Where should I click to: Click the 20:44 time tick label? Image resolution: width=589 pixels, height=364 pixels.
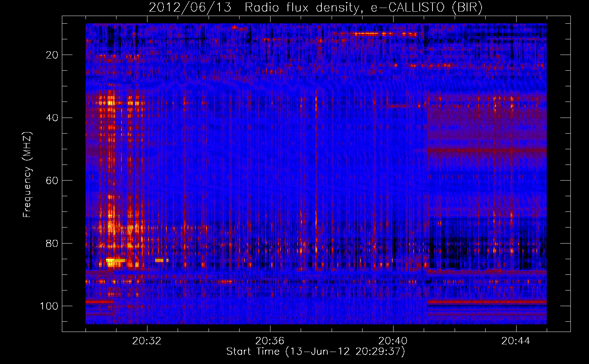click(516, 341)
